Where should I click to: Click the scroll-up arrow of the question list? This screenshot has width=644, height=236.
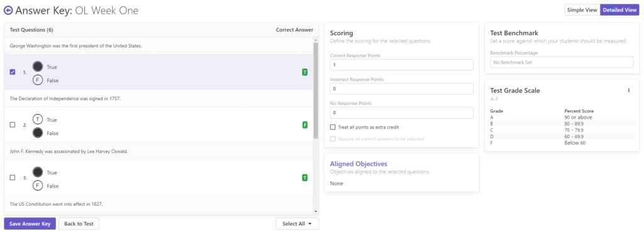(x=316, y=40)
